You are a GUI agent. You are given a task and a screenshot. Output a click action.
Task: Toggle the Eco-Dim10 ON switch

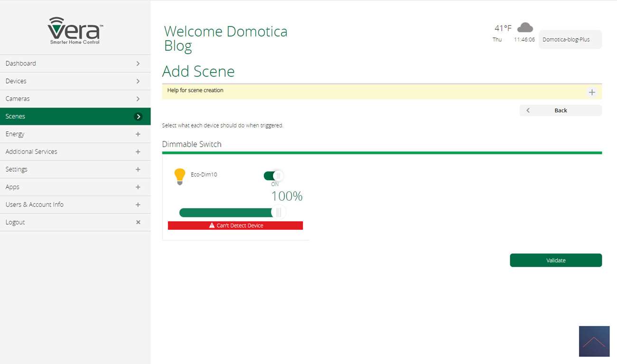pyautogui.click(x=273, y=176)
